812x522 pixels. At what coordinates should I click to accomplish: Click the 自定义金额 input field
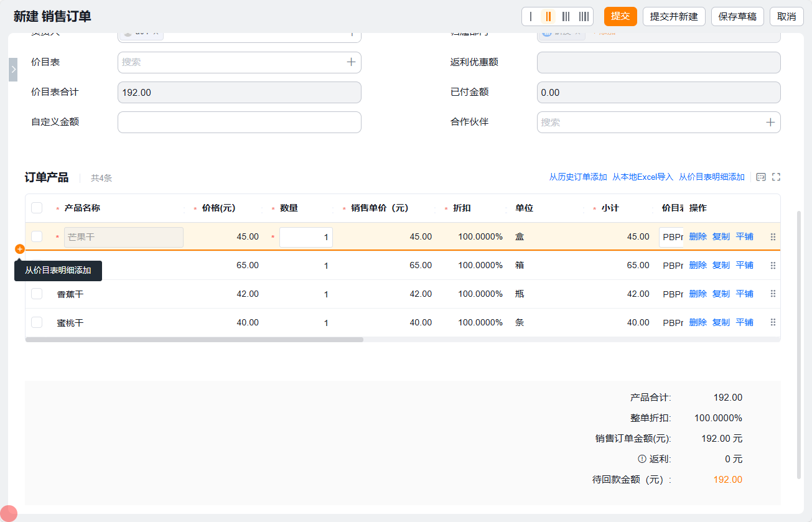(x=239, y=123)
